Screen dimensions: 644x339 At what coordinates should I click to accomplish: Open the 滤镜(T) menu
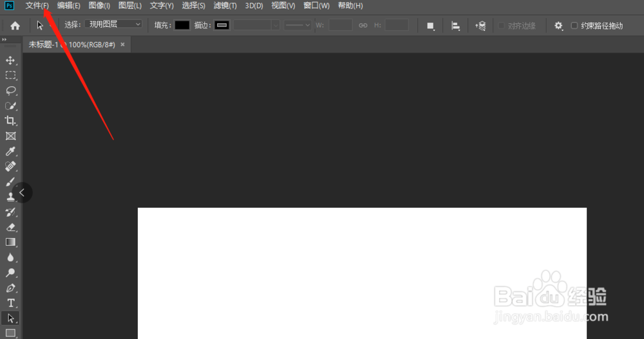click(x=225, y=6)
